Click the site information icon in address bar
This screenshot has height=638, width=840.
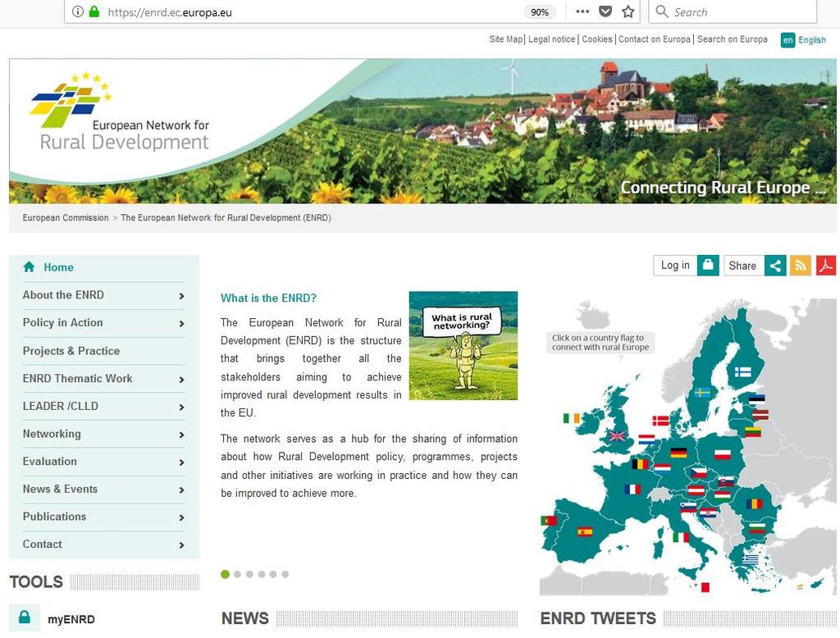pos(78,11)
